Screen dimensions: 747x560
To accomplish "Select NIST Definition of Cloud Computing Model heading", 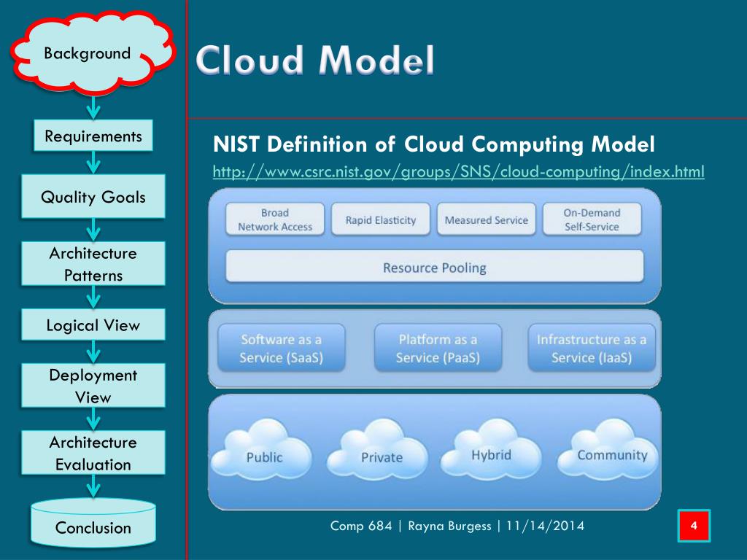I will click(433, 144).
